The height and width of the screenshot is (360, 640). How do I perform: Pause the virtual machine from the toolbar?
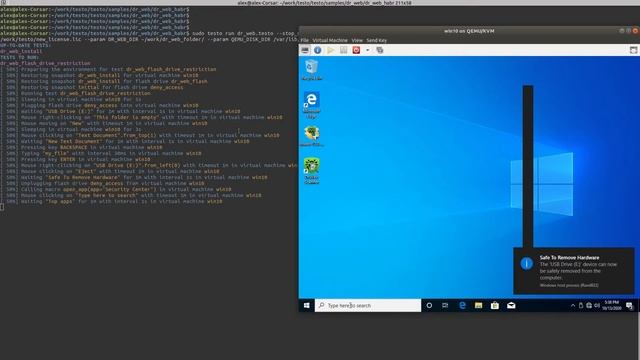pos(344,50)
